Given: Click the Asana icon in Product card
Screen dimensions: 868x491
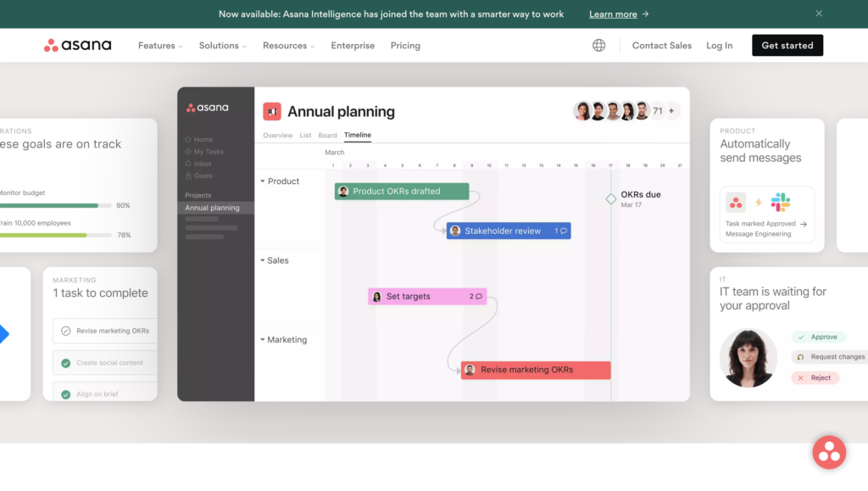Looking at the screenshot, I should coord(736,203).
